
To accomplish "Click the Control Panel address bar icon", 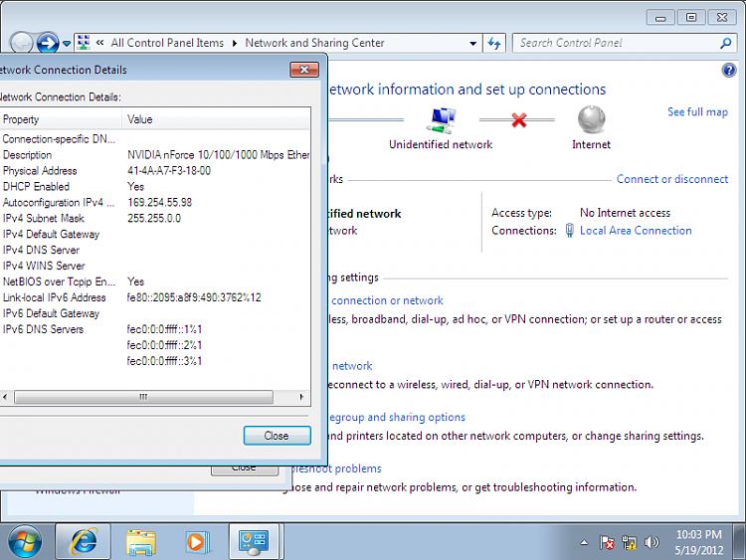I will coord(84,43).
